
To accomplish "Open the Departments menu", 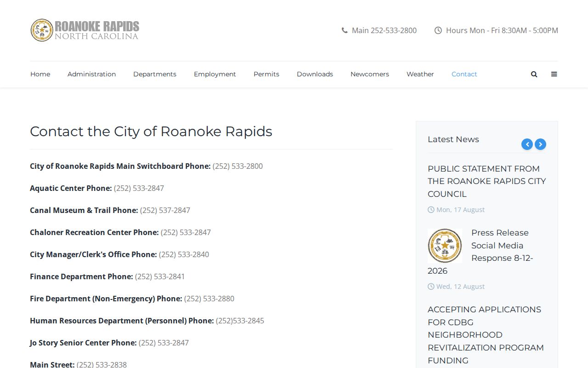I will point(155,74).
